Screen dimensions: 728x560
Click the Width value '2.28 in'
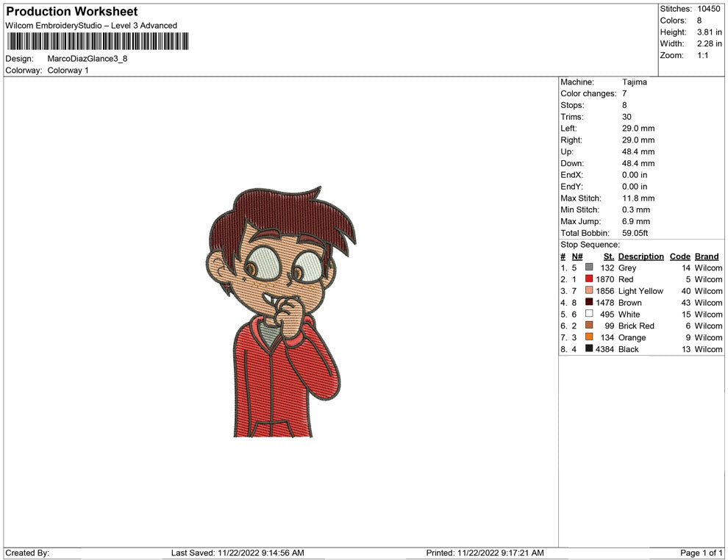tap(710, 43)
